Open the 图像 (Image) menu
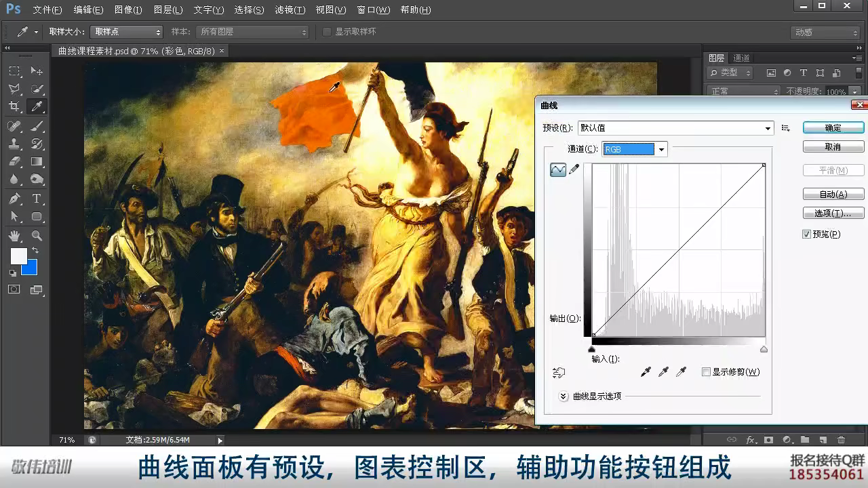 click(128, 10)
